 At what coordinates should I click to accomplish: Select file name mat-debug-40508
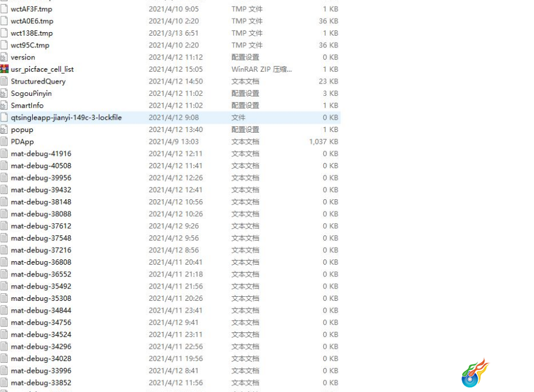(41, 166)
